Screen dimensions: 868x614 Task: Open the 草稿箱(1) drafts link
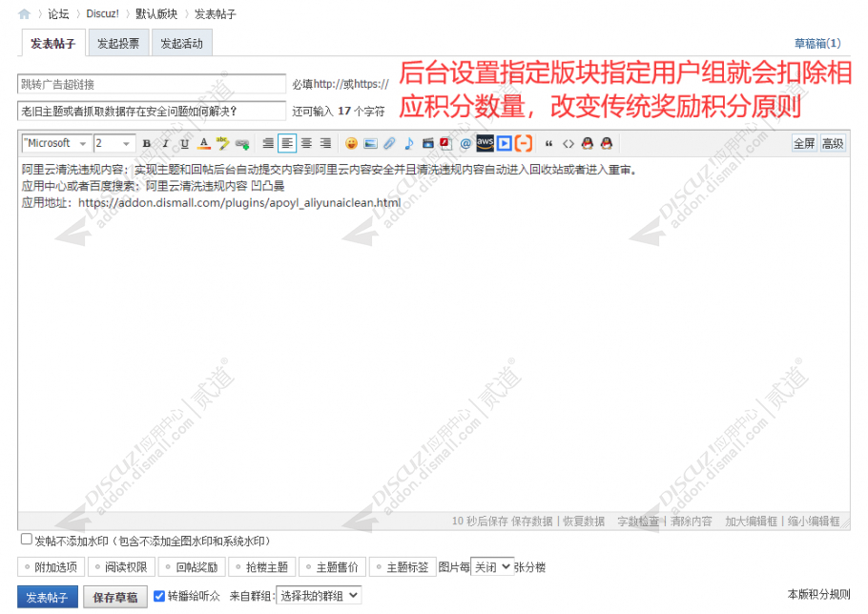coord(817,43)
